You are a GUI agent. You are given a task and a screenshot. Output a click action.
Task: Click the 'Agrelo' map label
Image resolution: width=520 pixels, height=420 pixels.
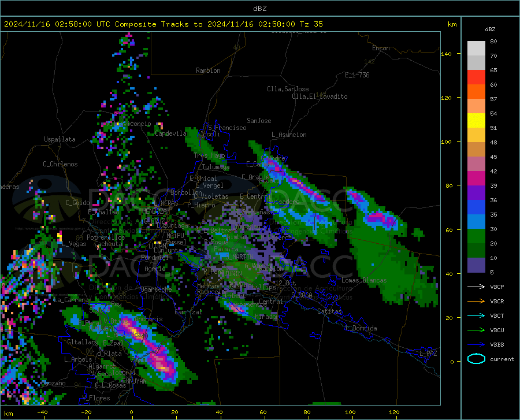point(155,269)
